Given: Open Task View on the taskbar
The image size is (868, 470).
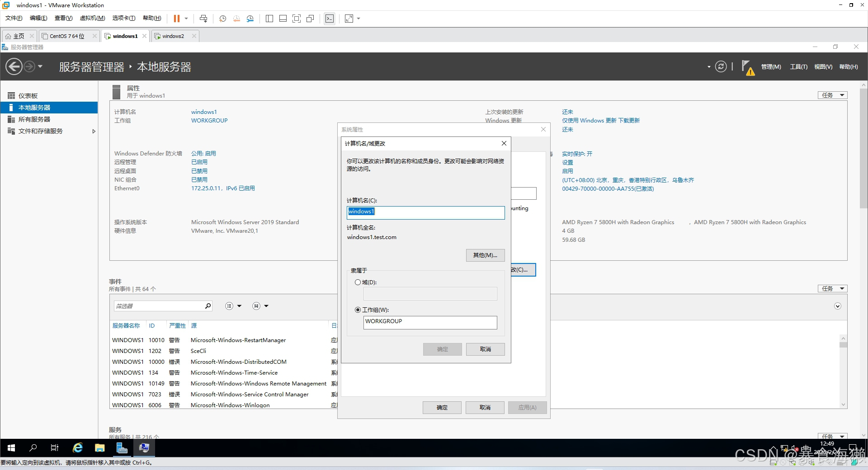Looking at the screenshot, I should [55, 448].
